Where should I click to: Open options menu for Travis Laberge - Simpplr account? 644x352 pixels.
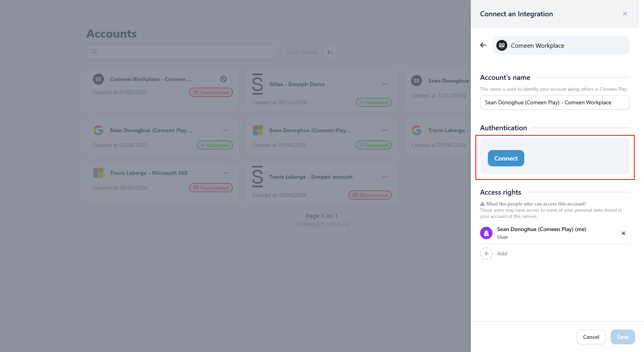(385, 177)
